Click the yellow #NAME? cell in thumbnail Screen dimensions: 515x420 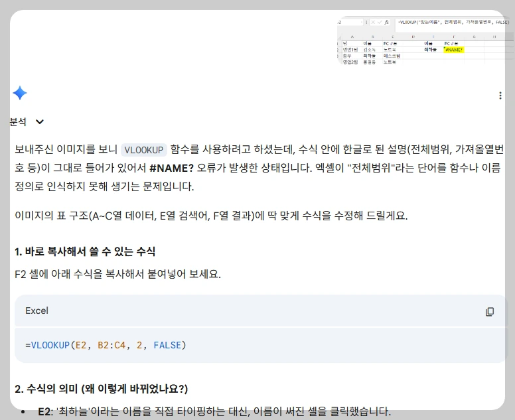click(453, 50)
